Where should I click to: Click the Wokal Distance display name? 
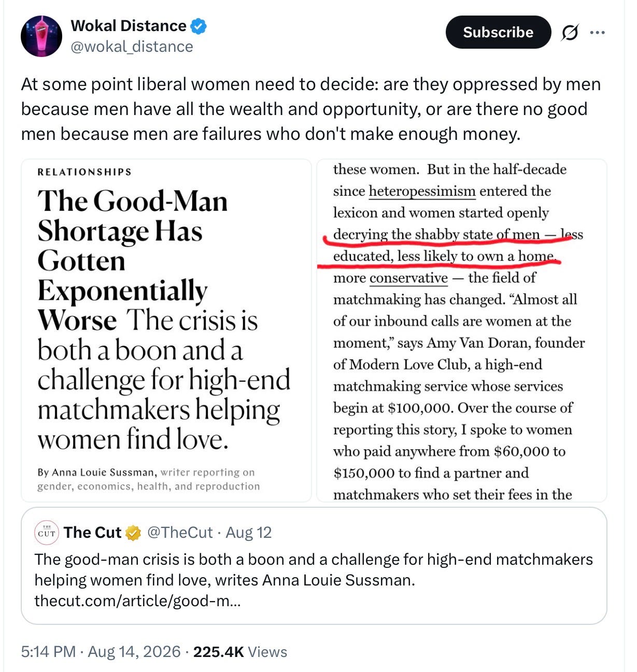click(x=129, y=26)
